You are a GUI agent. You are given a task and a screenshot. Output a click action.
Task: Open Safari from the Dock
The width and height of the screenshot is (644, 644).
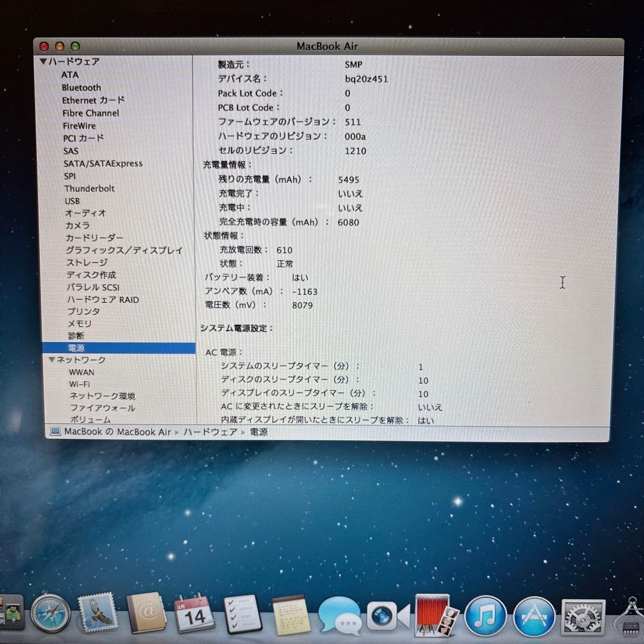pyautogui.click(x=51, y=614)
